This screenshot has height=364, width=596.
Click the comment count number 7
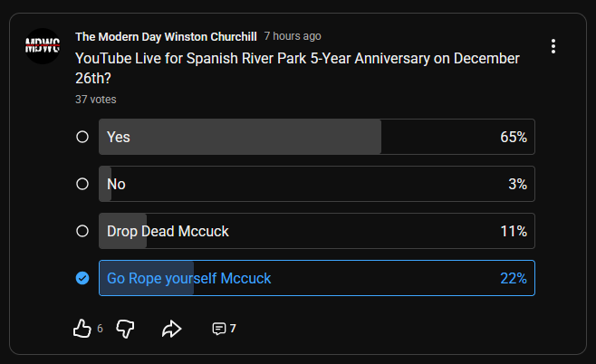click(233, 329)
